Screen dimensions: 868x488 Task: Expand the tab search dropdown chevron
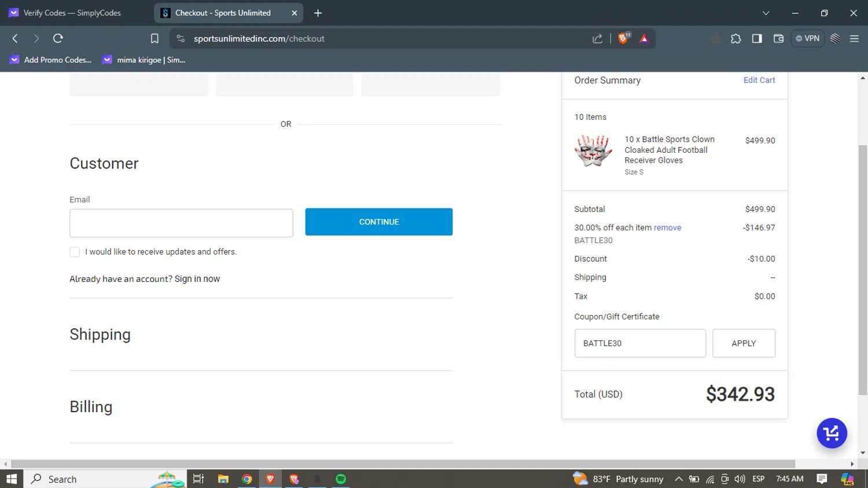[x=766, y=13]
